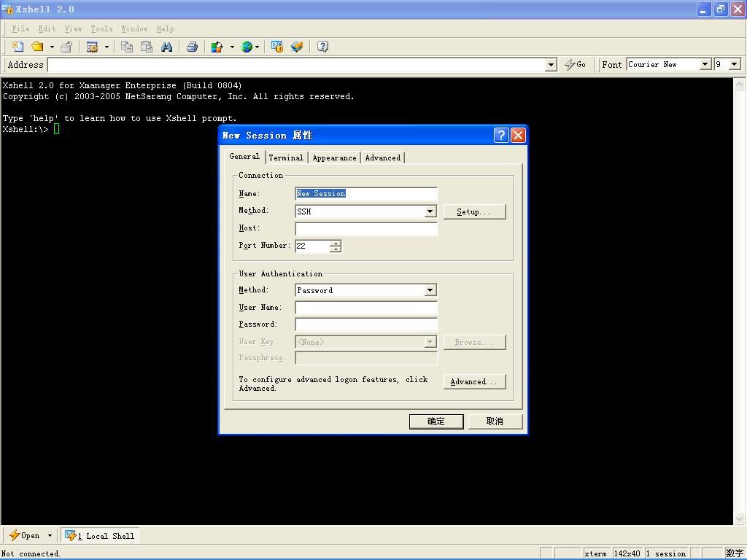Click the 确定 button
The width and height of the screenshot is (747, 560).
pyautogui.click(x=436, y=421)
